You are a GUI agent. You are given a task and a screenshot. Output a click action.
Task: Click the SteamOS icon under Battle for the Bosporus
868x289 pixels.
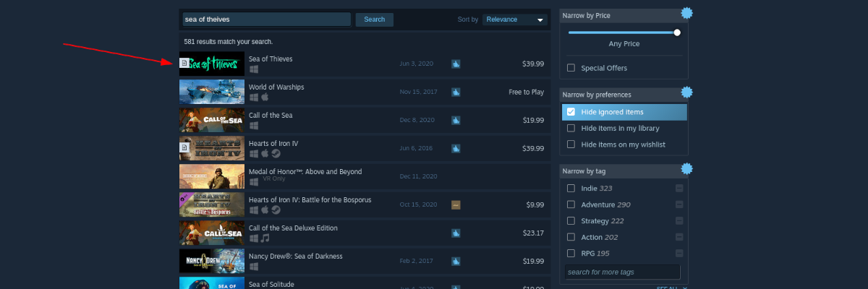[x=276, y=210]
